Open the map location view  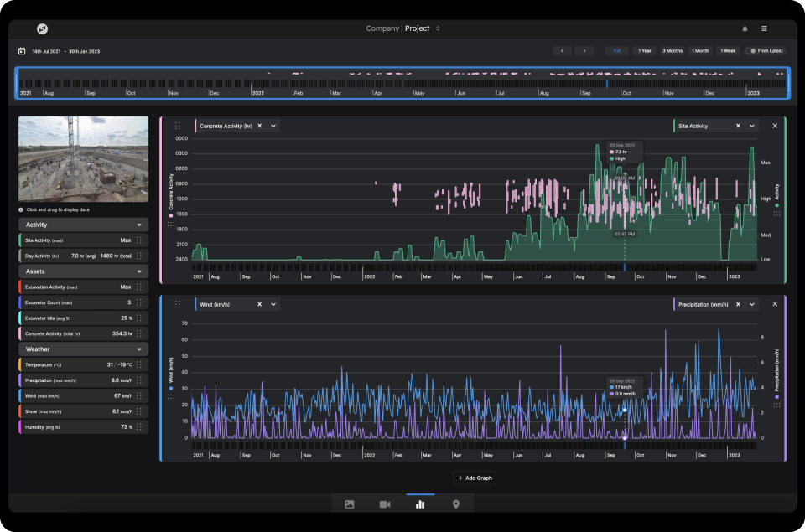pos(455,504)
